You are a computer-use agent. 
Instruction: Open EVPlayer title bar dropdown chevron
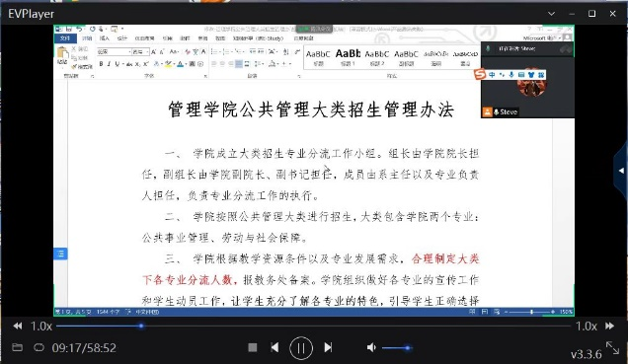tap(552, 14)
